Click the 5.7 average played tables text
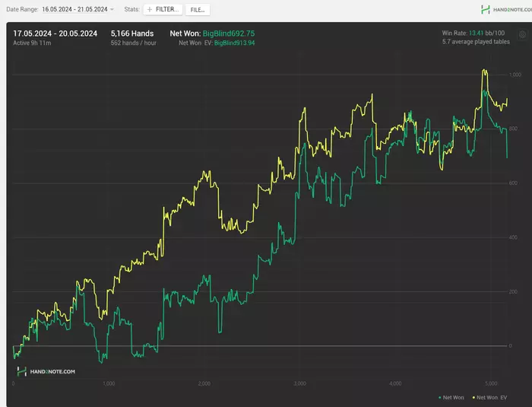The image size is (532, 407). (476, 41)
